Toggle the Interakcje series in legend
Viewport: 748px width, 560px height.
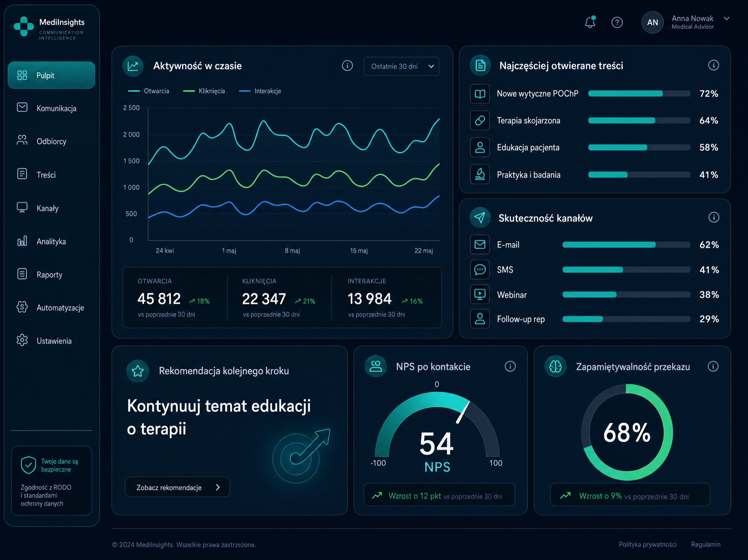coord(260,91)
